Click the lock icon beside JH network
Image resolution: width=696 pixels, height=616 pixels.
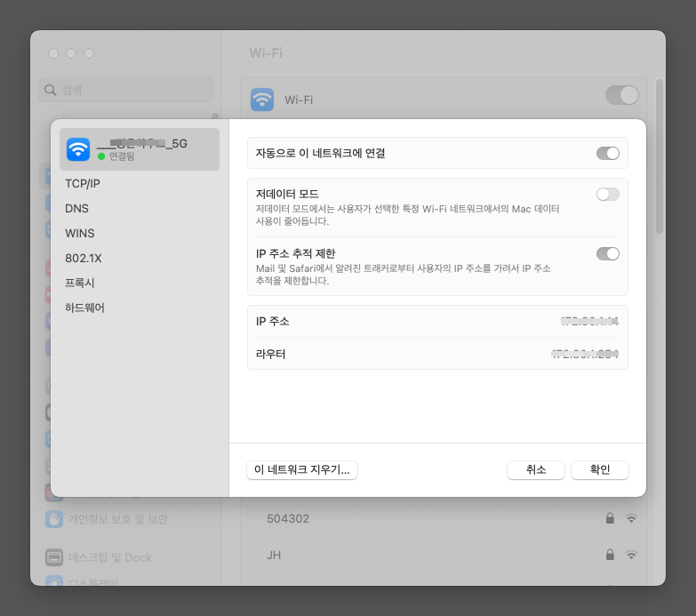(611, 555)
